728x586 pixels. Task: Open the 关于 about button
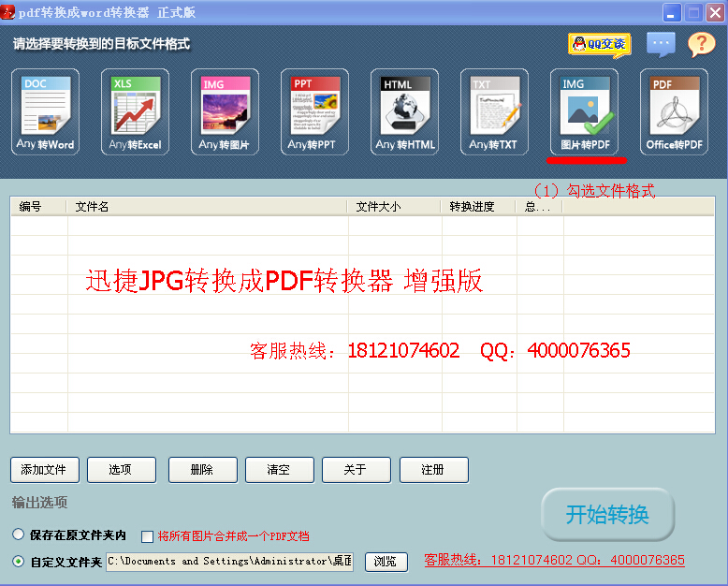(357, 470)
